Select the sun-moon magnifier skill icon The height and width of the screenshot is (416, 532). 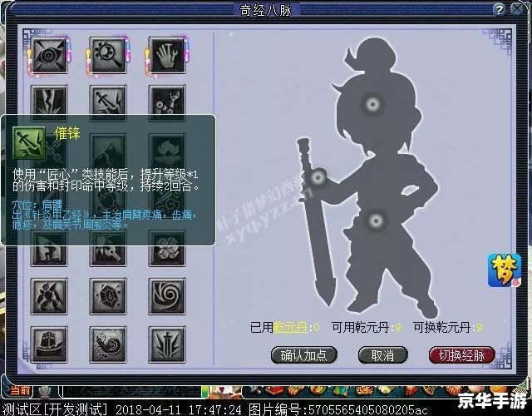click(x=108, y=56)
